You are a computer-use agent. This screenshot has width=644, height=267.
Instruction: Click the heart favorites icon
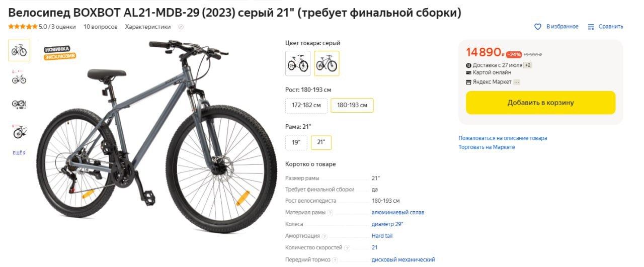(538, 27)
